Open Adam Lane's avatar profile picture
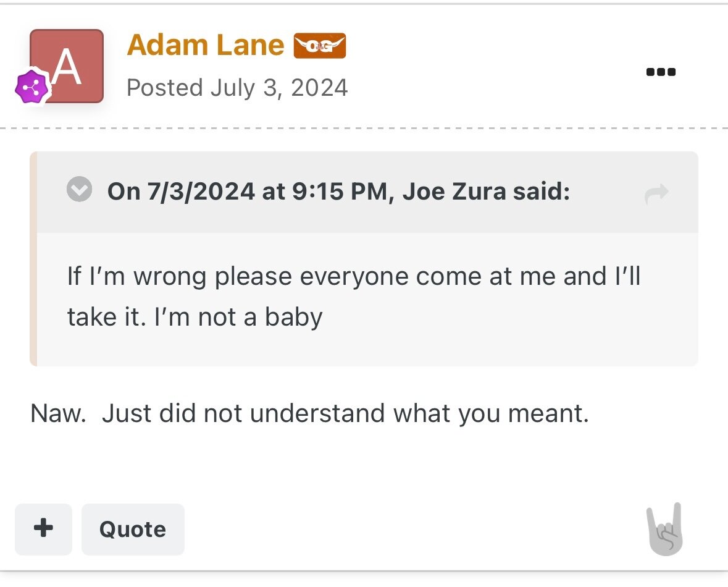The width and height of the screenshot is (728, 587). pyautogui.click(x=67, y=65)
